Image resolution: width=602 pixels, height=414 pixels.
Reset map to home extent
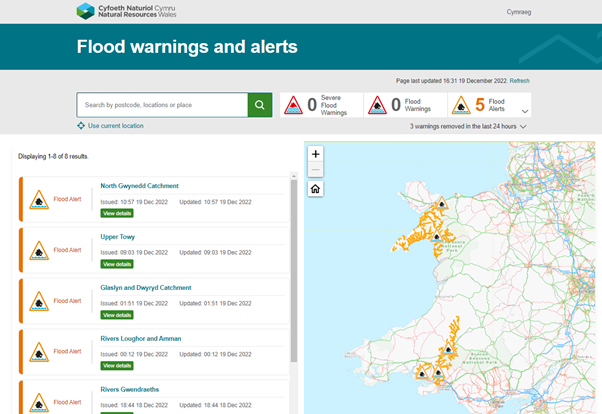pyautogui.click(x=315, y=189)
